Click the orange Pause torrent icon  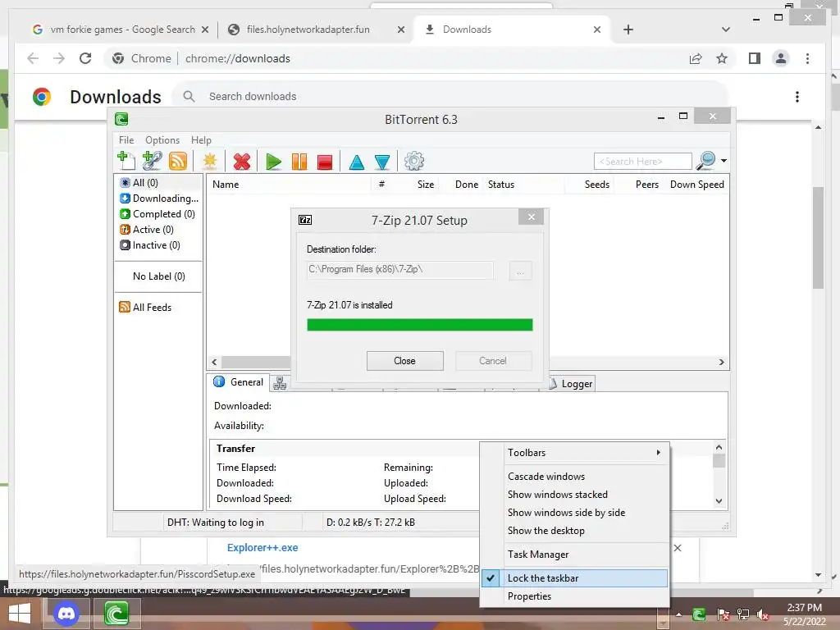(299, 162)
